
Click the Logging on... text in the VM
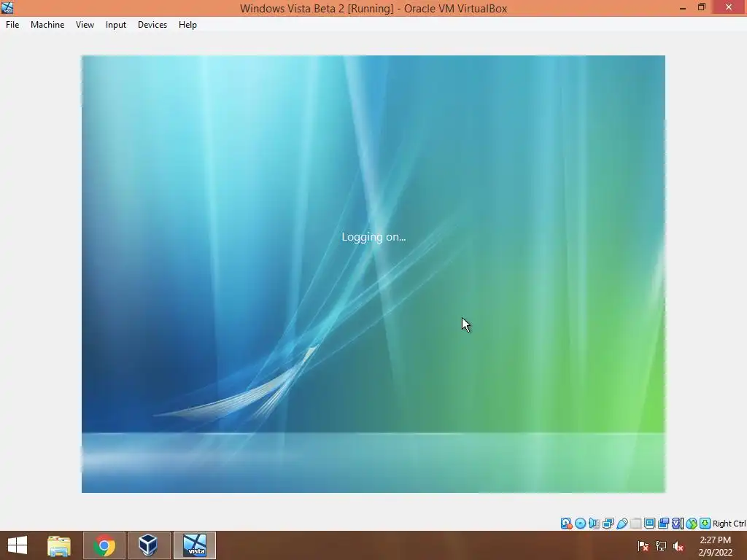coord(373,237)
